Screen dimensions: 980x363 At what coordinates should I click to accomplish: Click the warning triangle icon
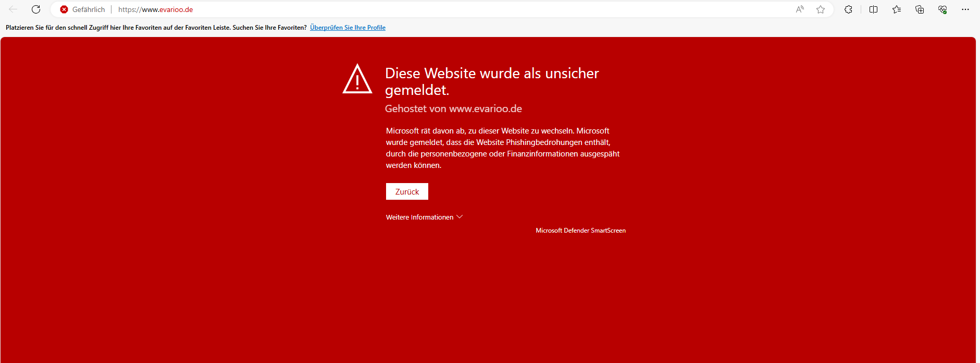point(357,79)
